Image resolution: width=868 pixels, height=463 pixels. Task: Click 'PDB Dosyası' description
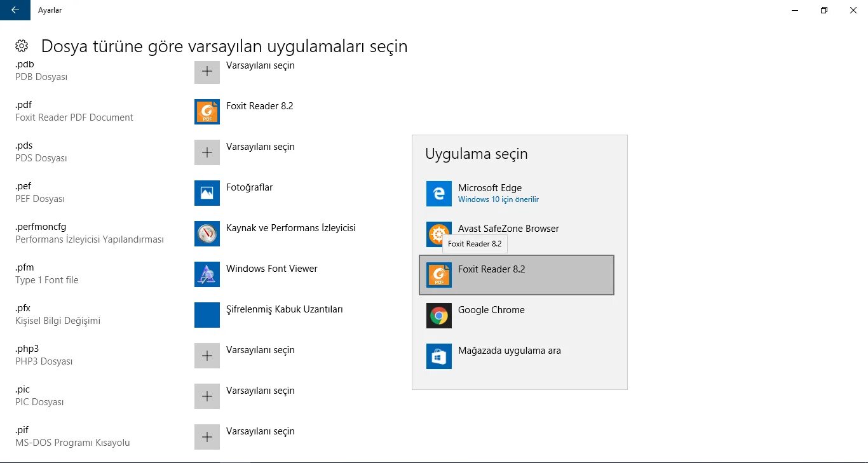(x=41, y=77)
